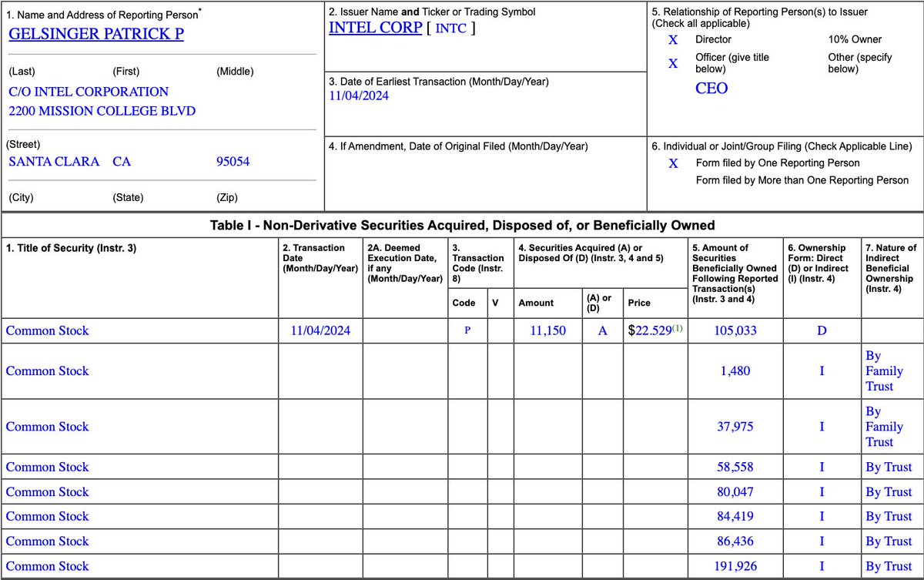Screen dimensions: 924x580
Task: Select Common Stock in the 11/04/2024 row
Action: tap(47, 330)
